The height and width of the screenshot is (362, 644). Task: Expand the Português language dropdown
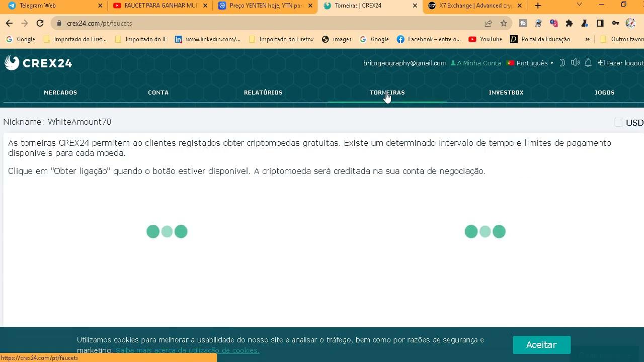[x=532, y=63]
